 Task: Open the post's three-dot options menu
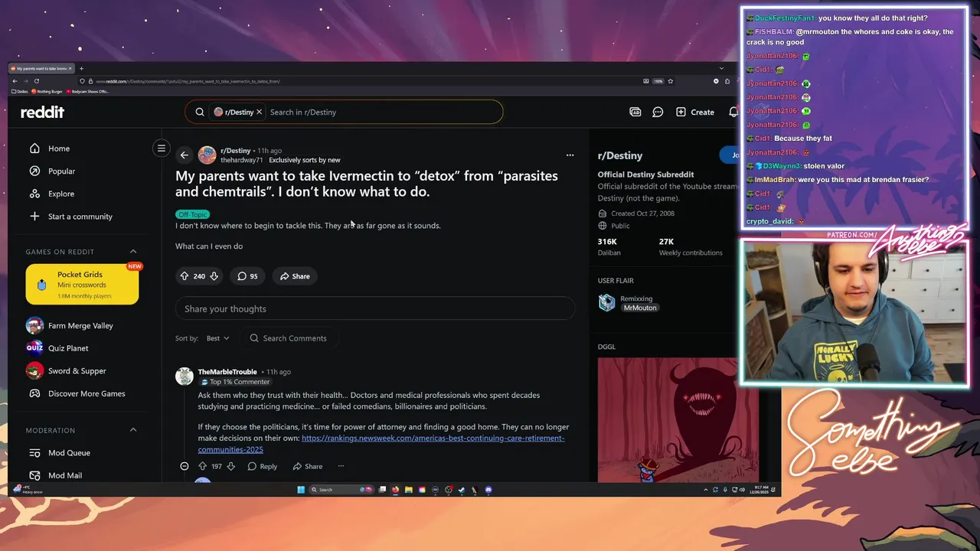click(x=570, y=155)
